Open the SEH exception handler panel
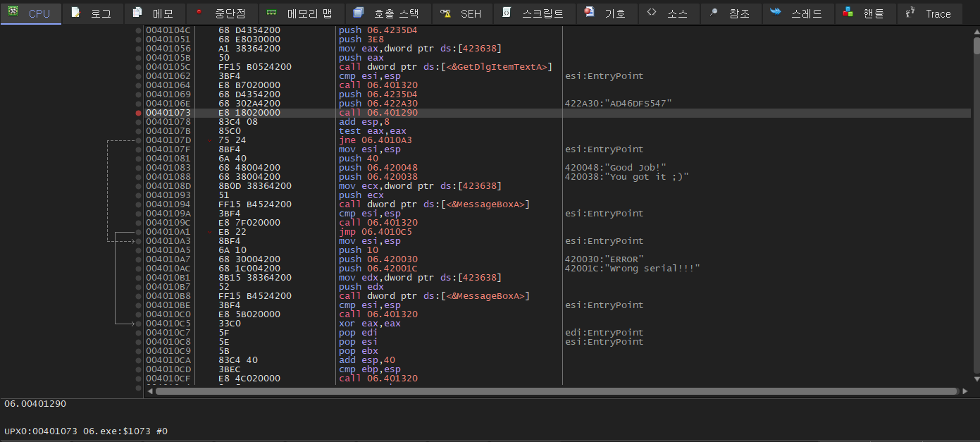Screen dimensions: 980x442 (x=461, y=13)
